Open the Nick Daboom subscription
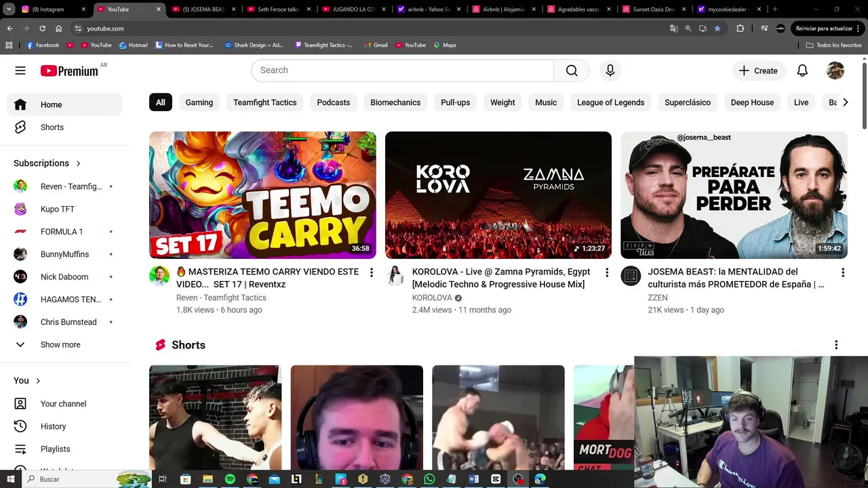 64,277
